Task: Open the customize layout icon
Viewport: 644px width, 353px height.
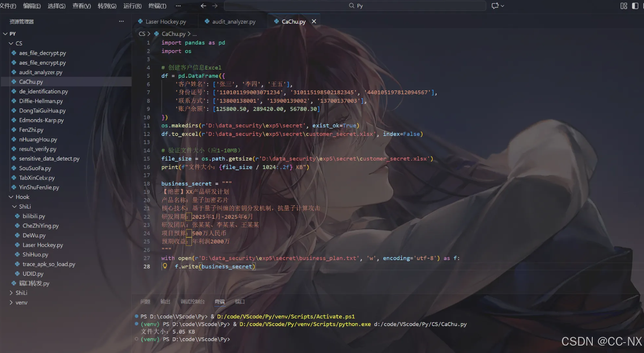Action: (x=624, y=6)
